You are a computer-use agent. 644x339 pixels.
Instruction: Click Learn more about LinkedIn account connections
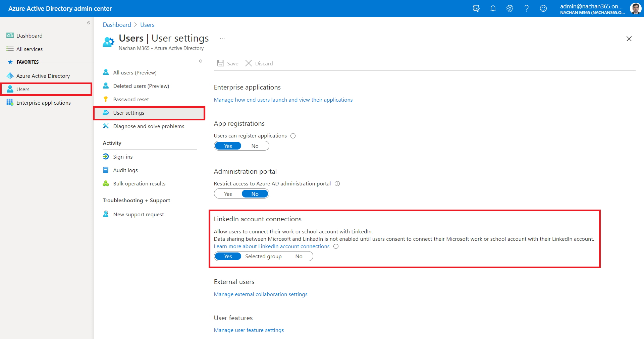point(272,246)
